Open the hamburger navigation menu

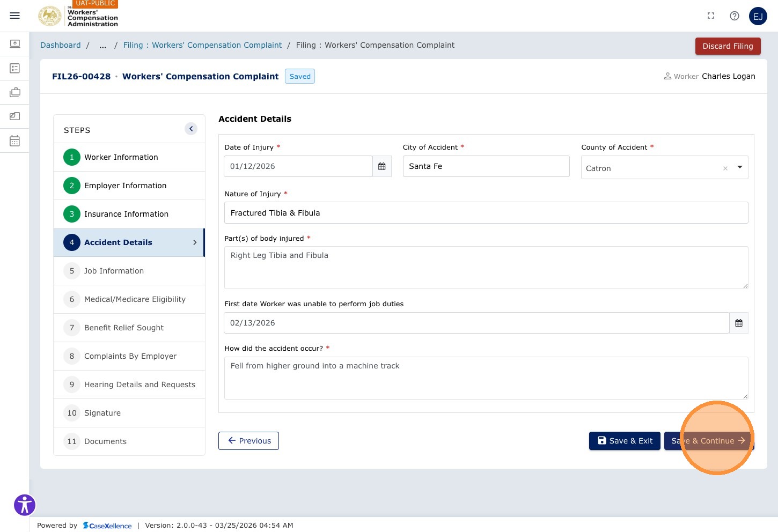pyautogui.click(x=15, y=16)
